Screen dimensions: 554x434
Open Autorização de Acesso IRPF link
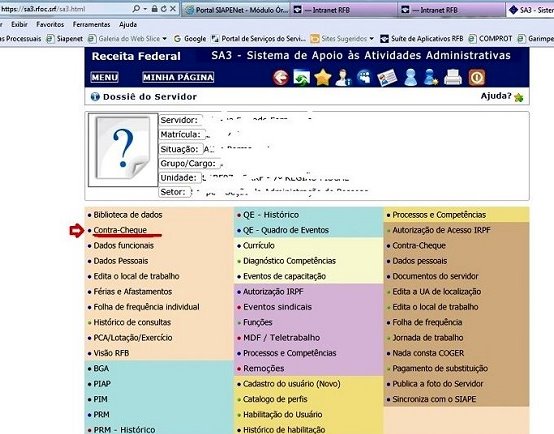pos(442,230)
